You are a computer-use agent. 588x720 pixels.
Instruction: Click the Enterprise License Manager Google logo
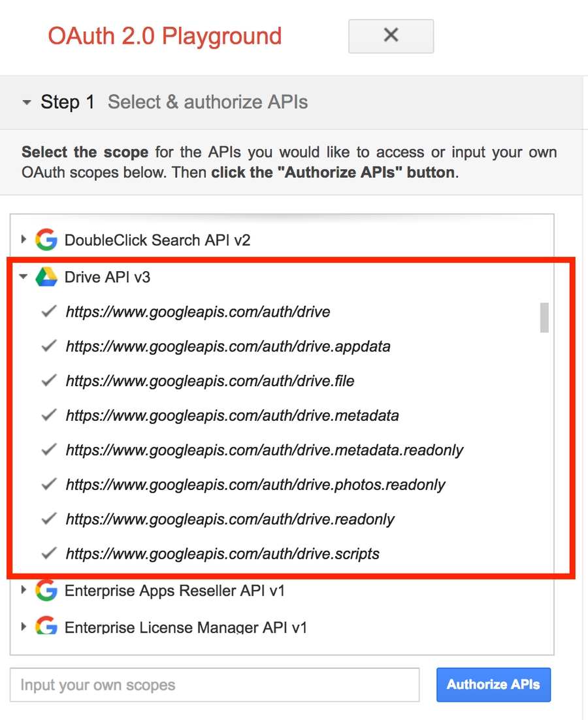pos(46,627)
